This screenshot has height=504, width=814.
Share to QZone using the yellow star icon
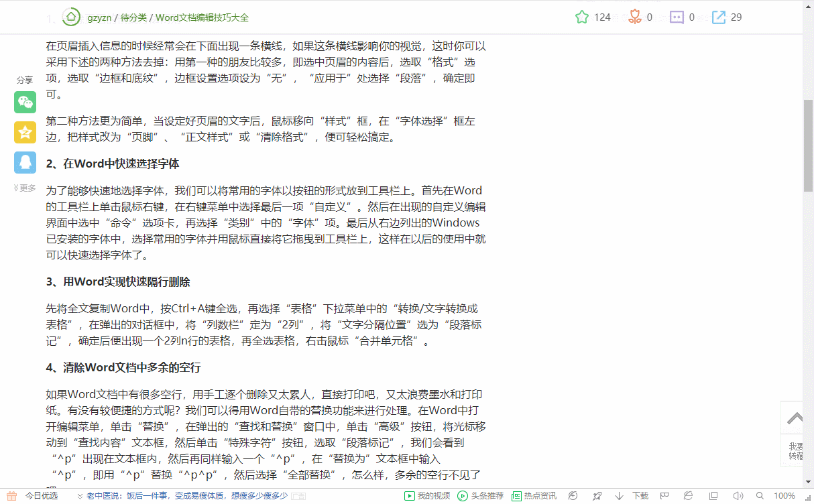coord(25,132)
